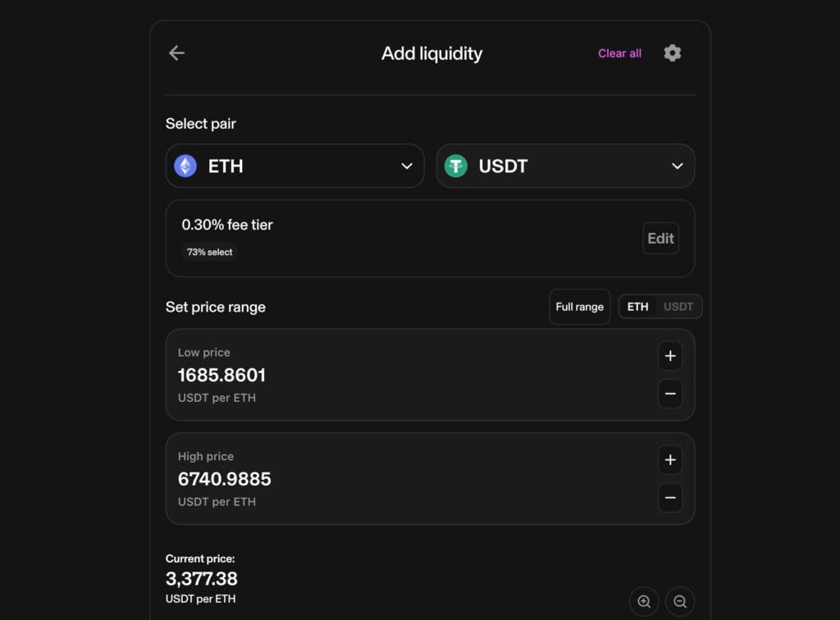Decrease the low price with minus
The image size is (840, 620).
tap(670, 394)
